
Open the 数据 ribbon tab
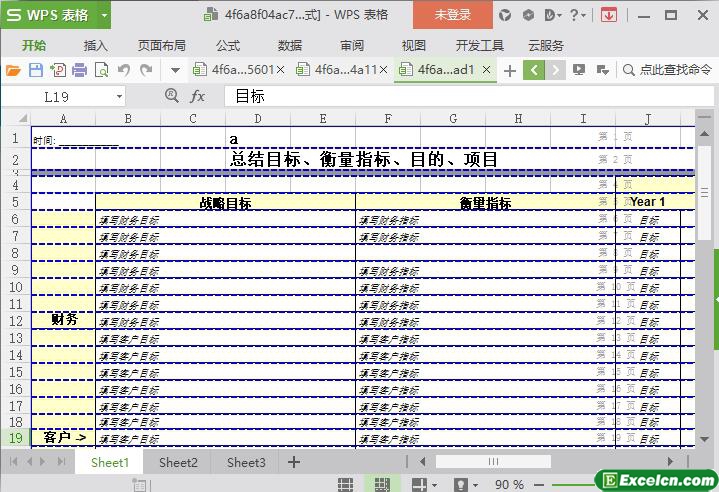click(290, 45)
